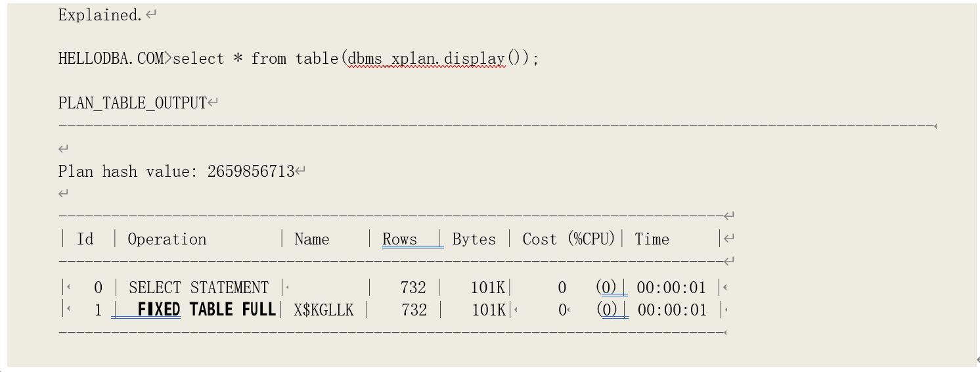Click the bold FIXED TABLE FULL operation

point(206,310)
